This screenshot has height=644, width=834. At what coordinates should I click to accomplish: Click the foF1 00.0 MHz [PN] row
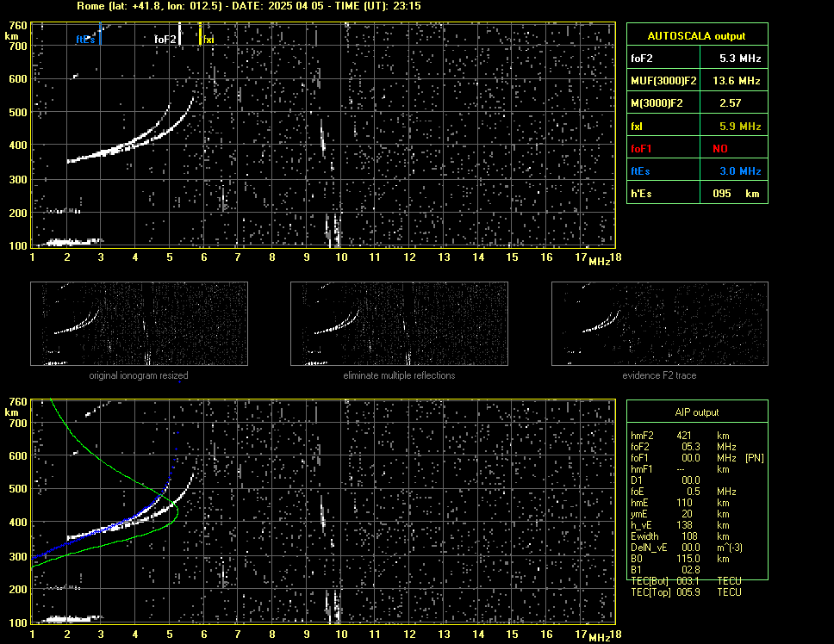[x=697, y=458]
